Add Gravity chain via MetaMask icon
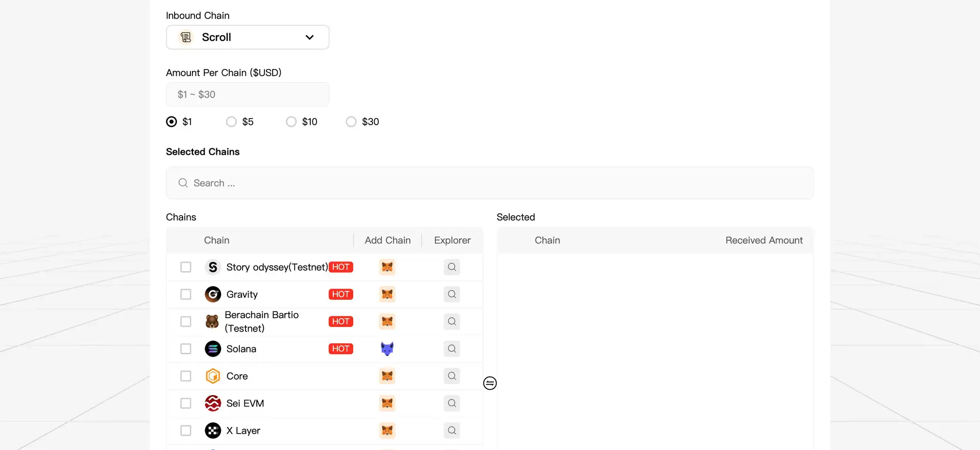The width and height of the screenshot is (980, 450). pyautogui.click(x=387, y=294)
